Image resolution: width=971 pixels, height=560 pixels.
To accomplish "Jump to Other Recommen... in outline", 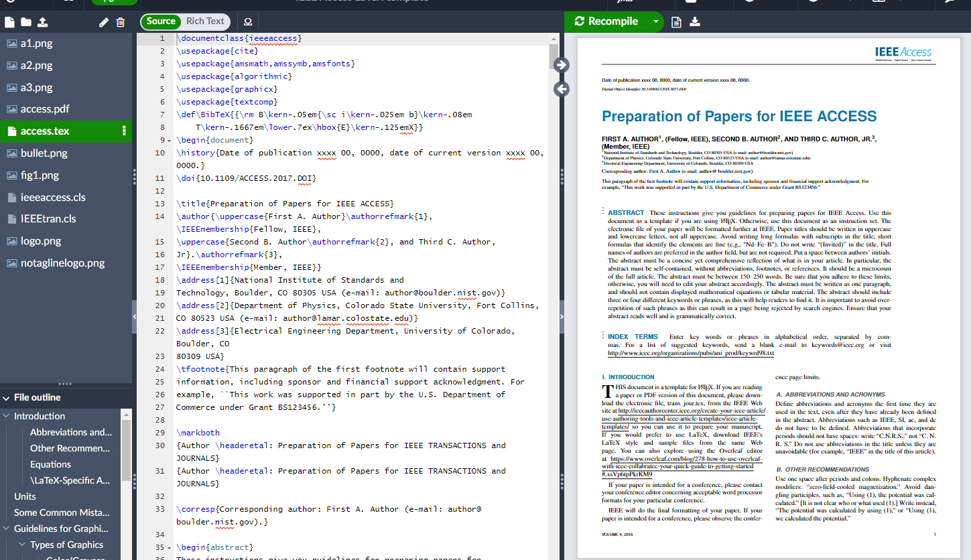I will (70, 448).
